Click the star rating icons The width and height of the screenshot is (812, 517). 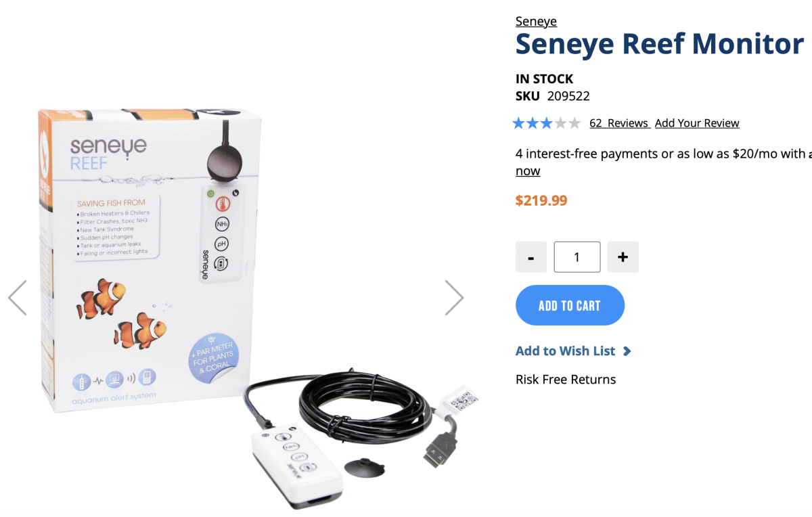(547, 123)
